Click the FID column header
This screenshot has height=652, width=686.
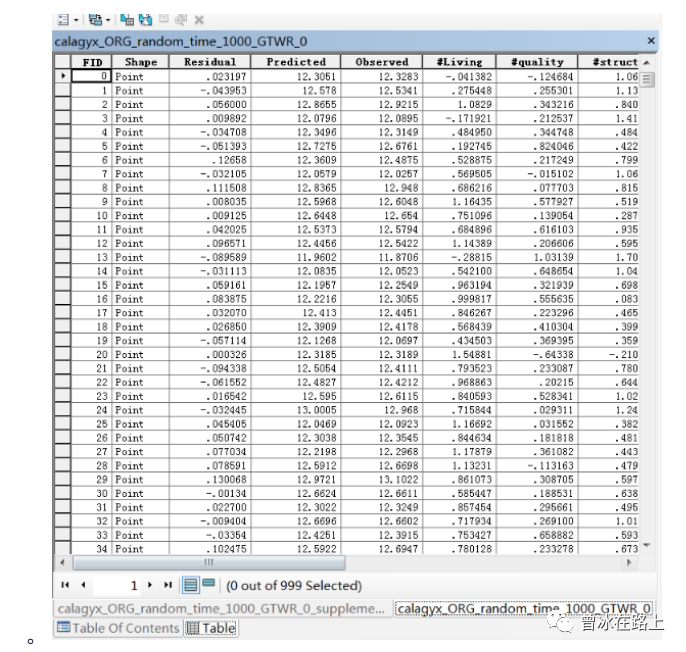point(91,62)
